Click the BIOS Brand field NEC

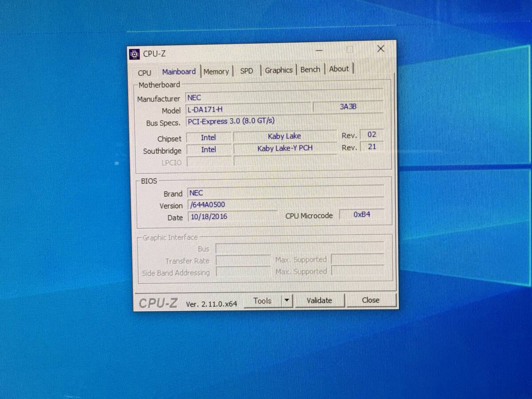(x=286, y=192)
